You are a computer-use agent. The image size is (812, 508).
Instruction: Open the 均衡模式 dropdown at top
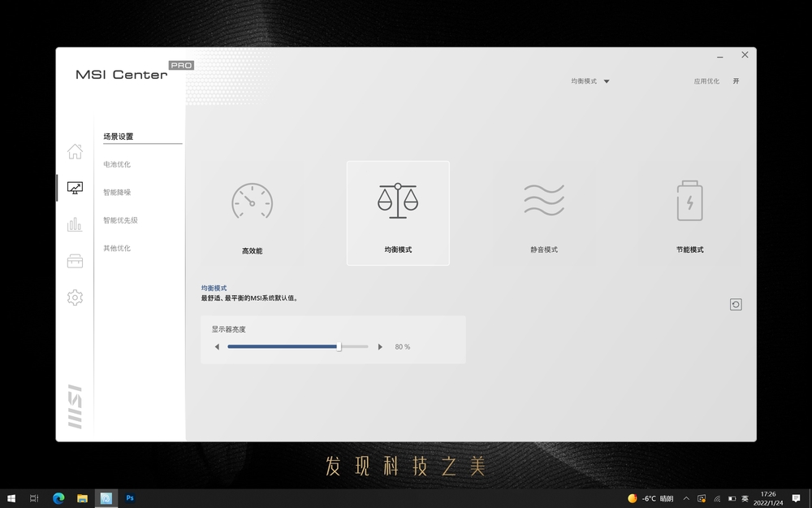[590, 81]
